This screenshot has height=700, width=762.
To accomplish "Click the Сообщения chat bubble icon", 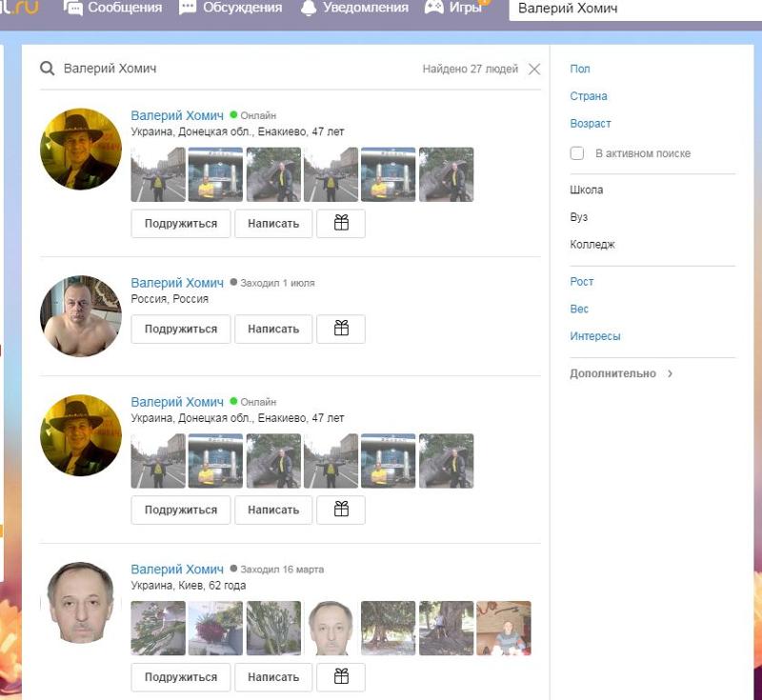I will pyautogui.click(x=73, y=8).
